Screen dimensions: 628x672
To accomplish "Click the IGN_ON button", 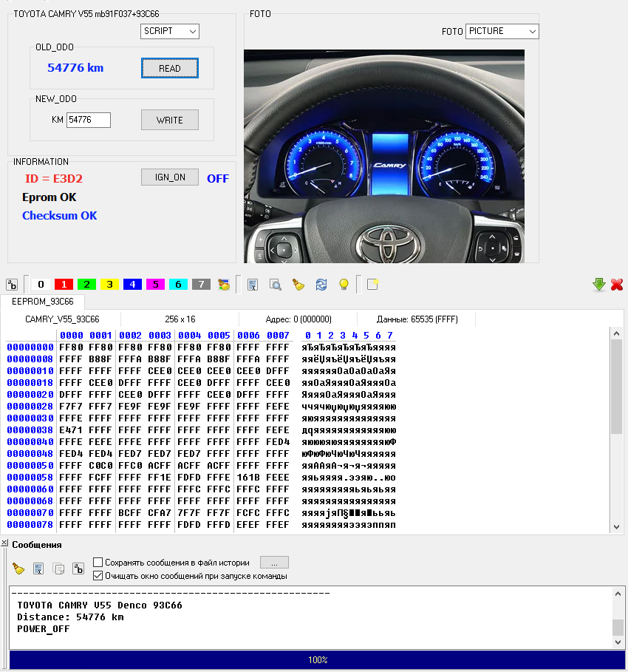I will 170,177.
